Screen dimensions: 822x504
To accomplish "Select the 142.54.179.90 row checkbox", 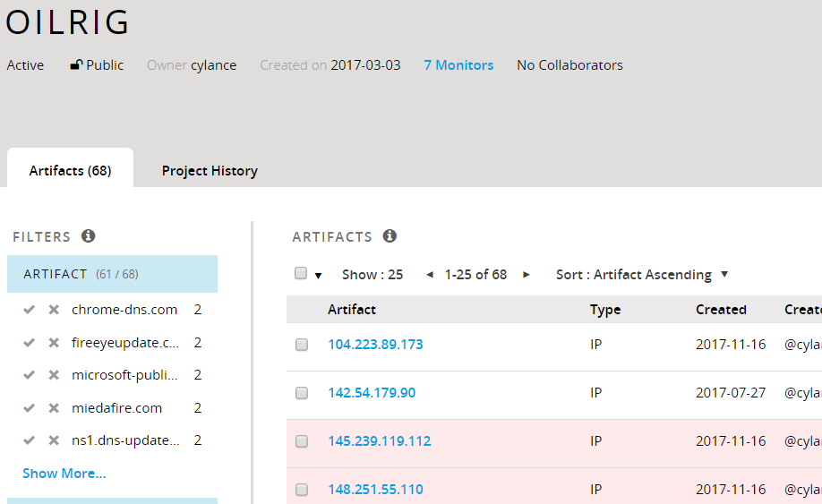I will click(x=302, y=393).
